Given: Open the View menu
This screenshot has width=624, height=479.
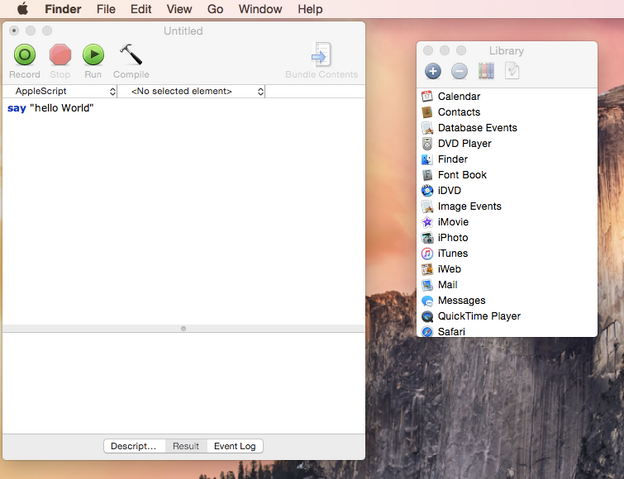Looking at the screenshot, I should pos(179,9).
